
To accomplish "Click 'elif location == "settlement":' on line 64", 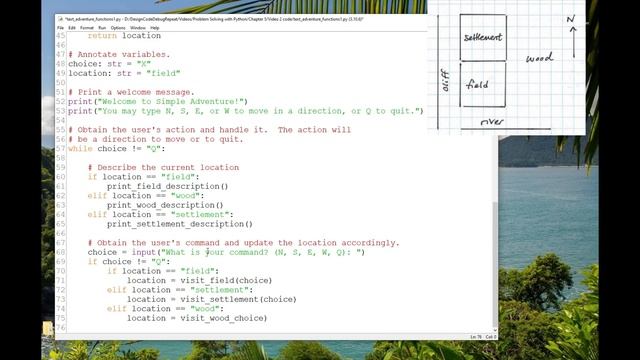I will pyautogui.click(x=160, y=214).
